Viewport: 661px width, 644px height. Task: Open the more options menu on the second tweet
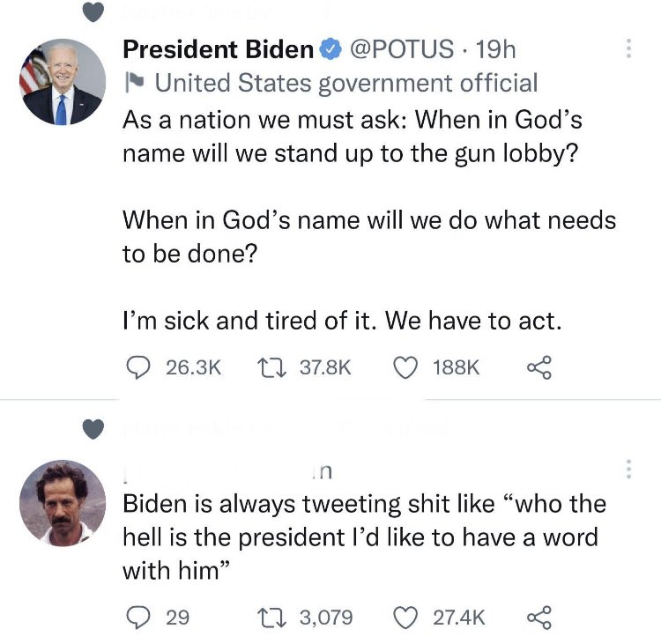[x=628, y=470]
